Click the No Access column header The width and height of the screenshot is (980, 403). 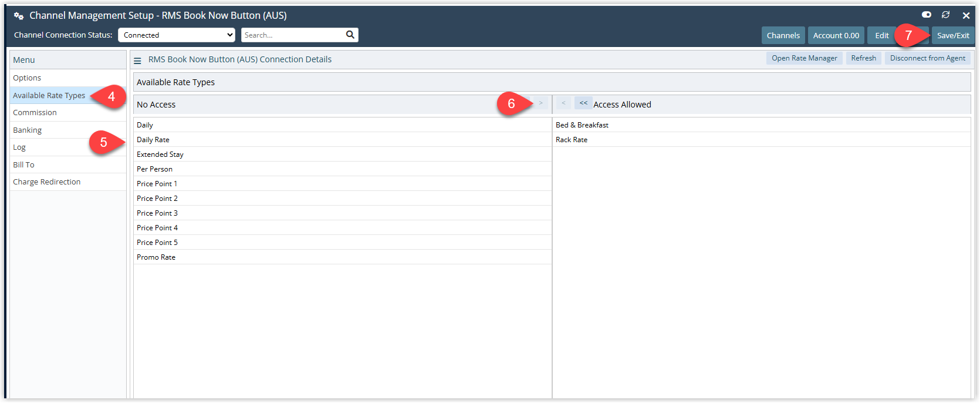(x=156, y=105)
